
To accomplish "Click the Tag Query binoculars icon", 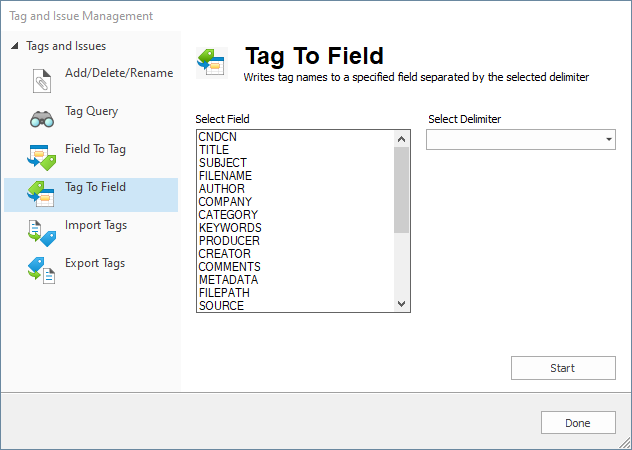I will pos(42,119).
